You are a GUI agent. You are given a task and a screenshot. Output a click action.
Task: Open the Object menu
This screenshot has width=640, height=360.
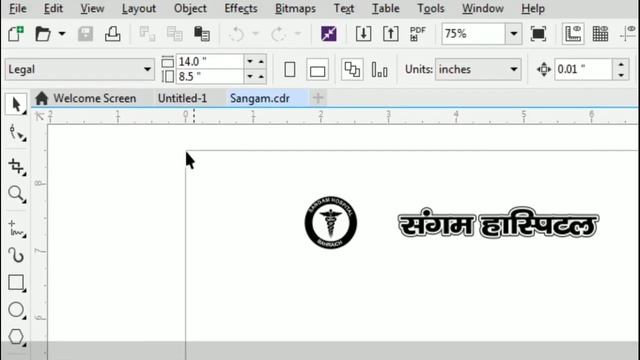190,9
